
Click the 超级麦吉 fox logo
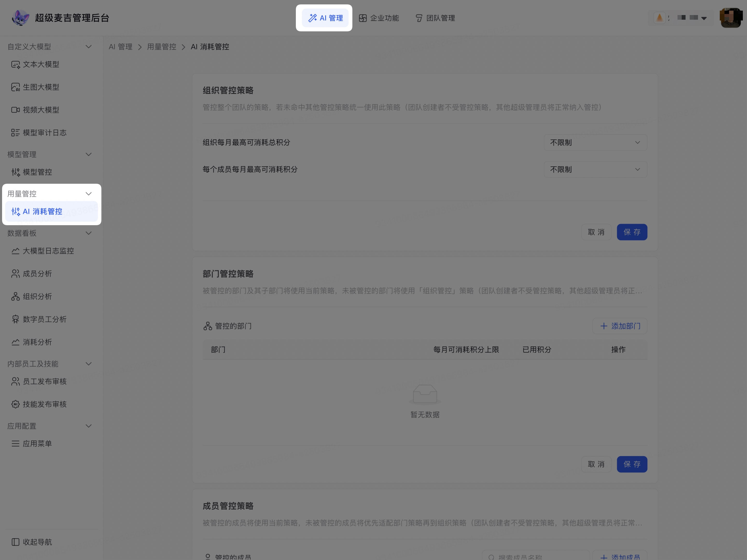pyautogui.click(x=20, y=18)
